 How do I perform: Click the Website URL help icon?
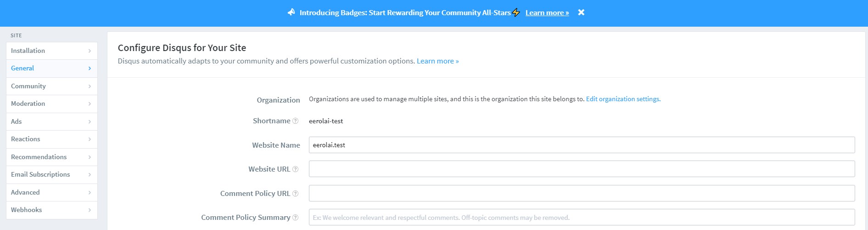(x=296, y=169)
